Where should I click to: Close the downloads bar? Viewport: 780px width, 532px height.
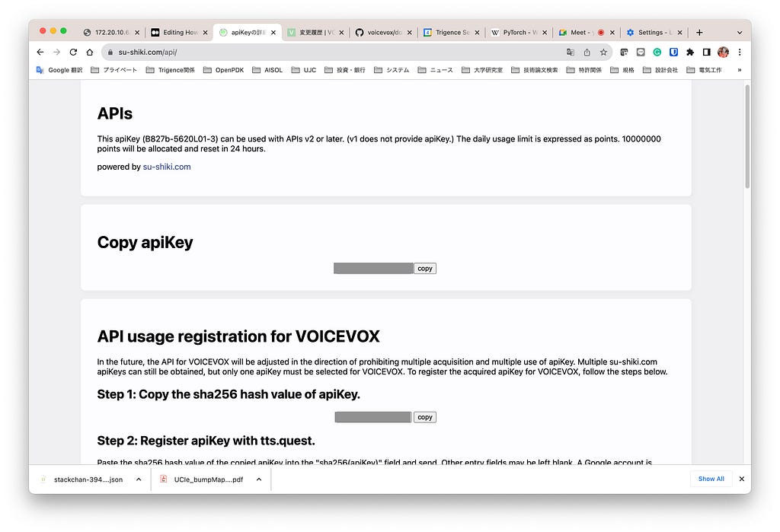tap(742, 479)
